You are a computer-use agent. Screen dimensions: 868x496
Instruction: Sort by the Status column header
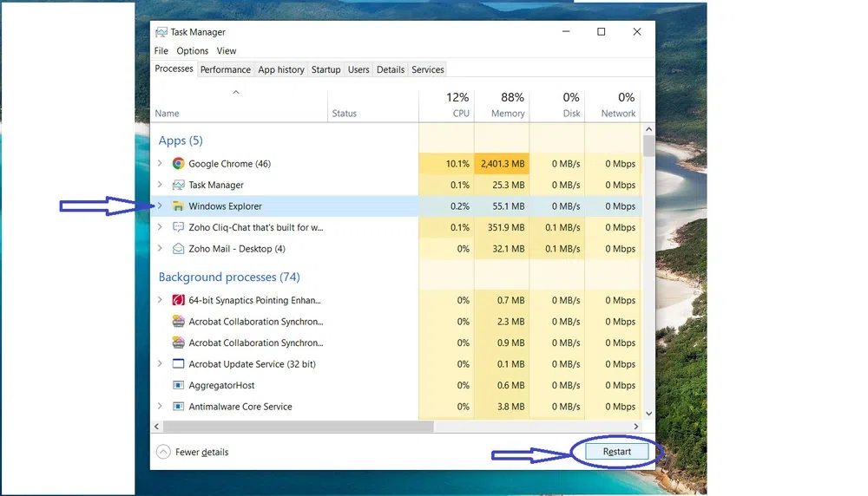373,105
